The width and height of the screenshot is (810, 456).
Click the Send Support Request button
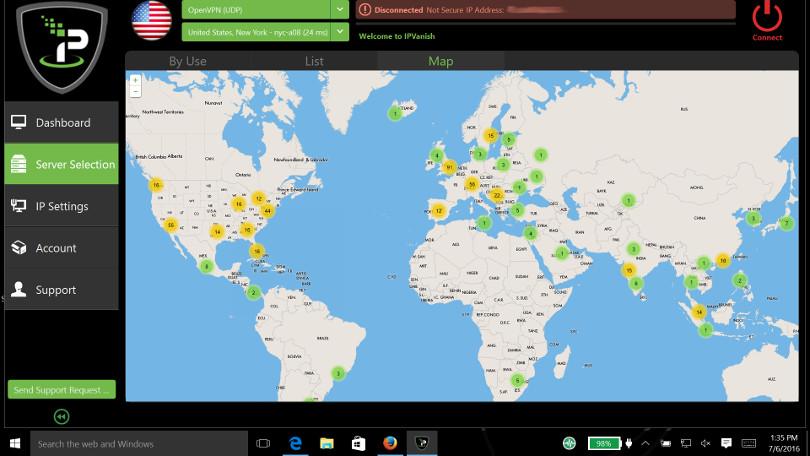tap(62, 389)
